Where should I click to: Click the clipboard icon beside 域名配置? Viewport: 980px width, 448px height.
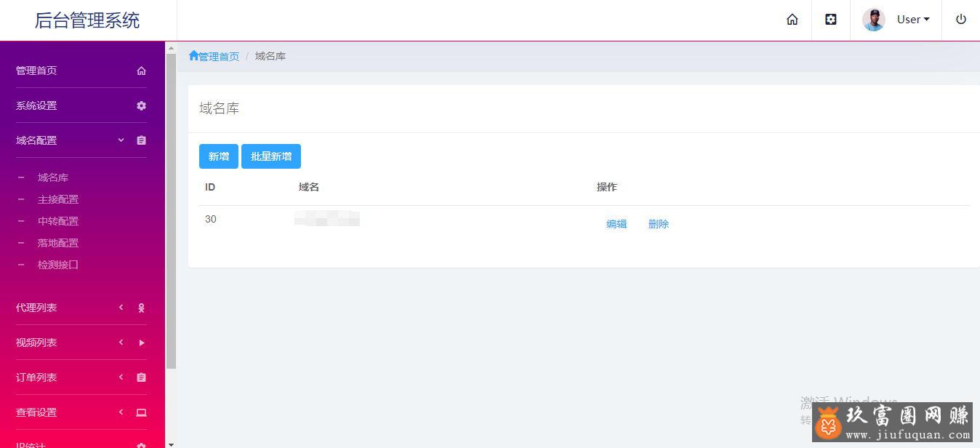[141, 140]
